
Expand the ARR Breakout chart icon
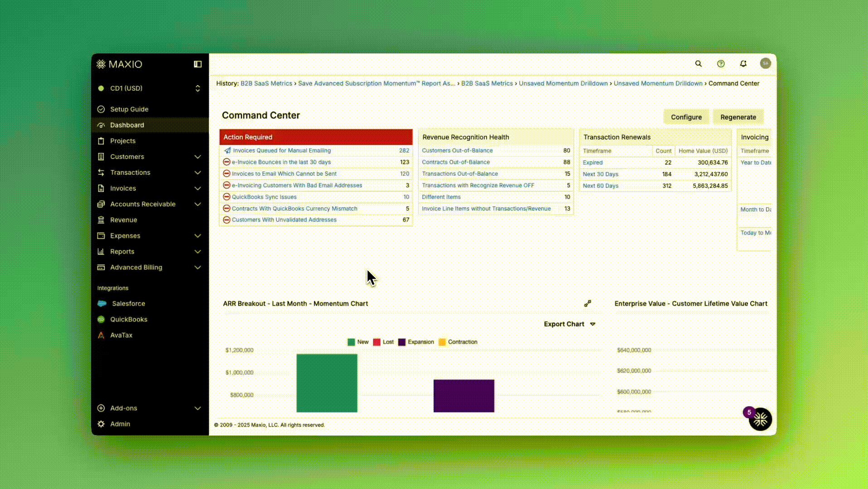pos(587,303)
